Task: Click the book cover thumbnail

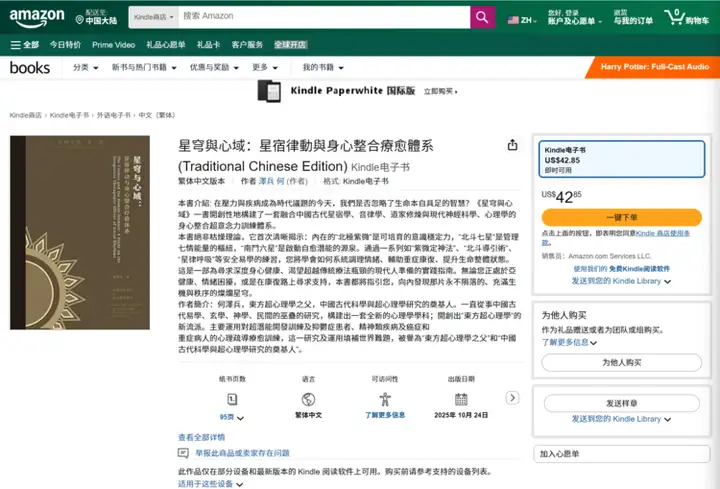Action: [80, 232]
